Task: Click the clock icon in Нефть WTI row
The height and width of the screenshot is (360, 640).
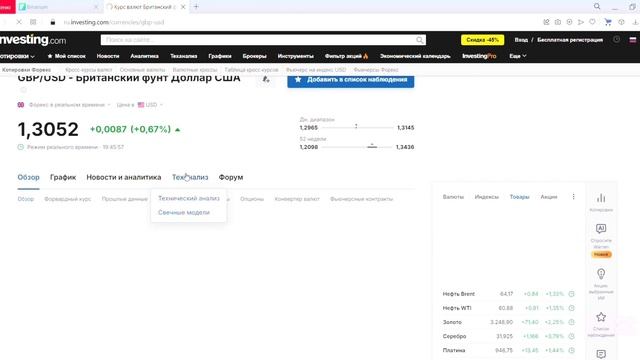Action: [x=571, y=308]
